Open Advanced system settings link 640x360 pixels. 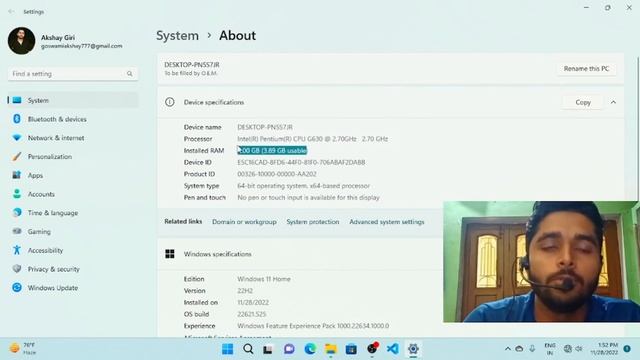pyautogui.click(x=387, y=222)
